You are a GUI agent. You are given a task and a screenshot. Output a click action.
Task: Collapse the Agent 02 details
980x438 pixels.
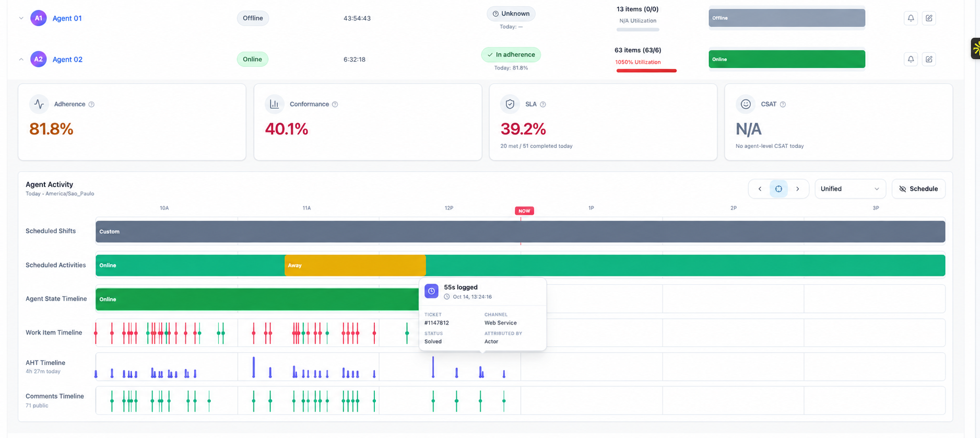(x=21, y=59)
